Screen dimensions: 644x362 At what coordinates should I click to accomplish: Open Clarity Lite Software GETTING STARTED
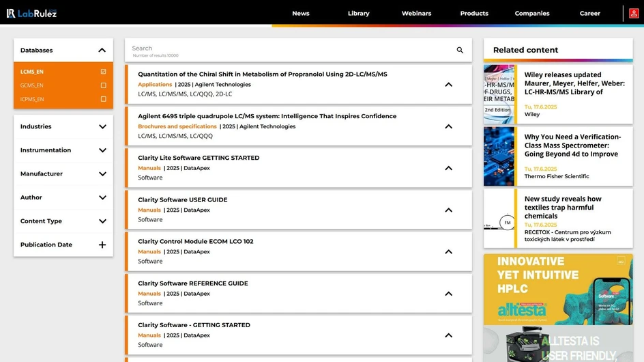(x=199, y=158)
